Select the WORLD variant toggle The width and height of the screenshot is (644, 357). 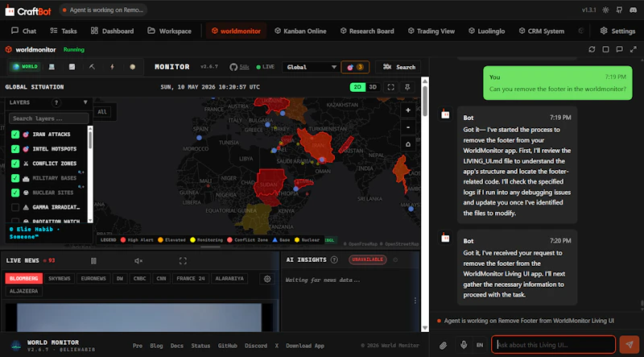pos(26,67)
